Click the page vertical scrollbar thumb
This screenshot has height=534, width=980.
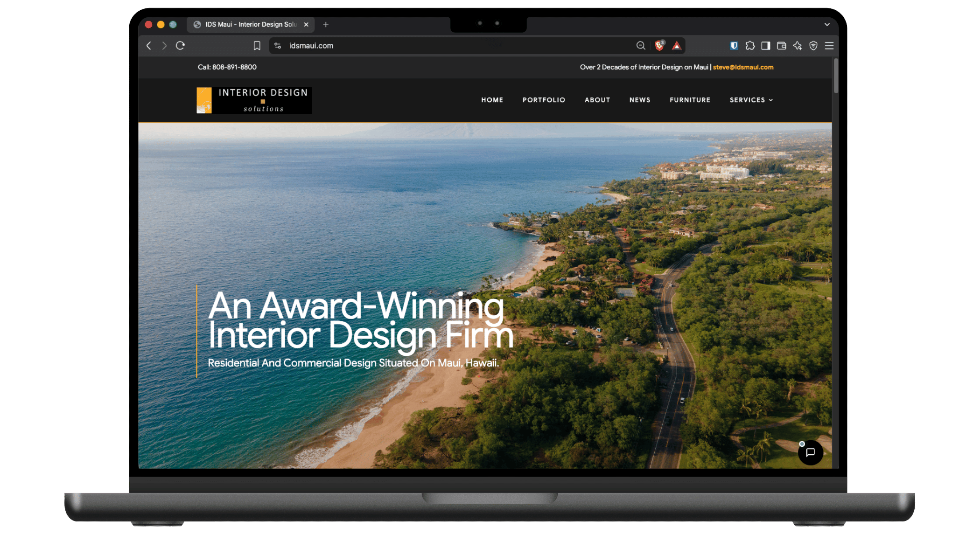(x=835, y=76)
